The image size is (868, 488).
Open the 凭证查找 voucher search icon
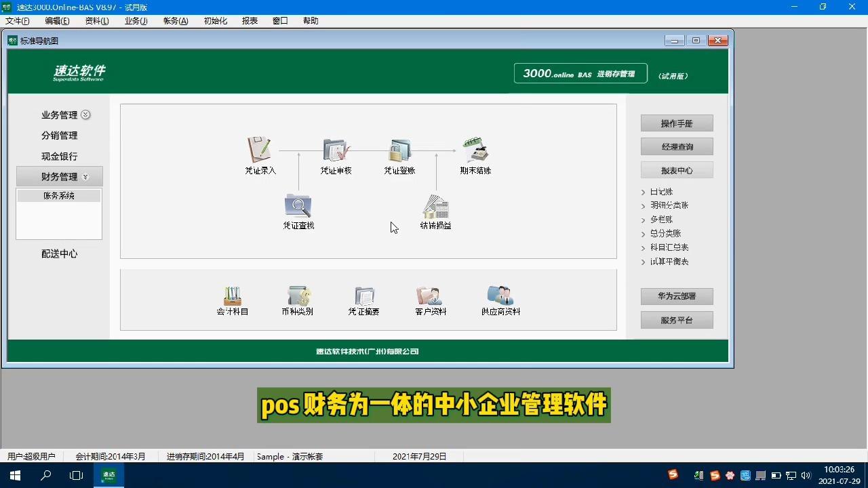click(x=298, y=205)
